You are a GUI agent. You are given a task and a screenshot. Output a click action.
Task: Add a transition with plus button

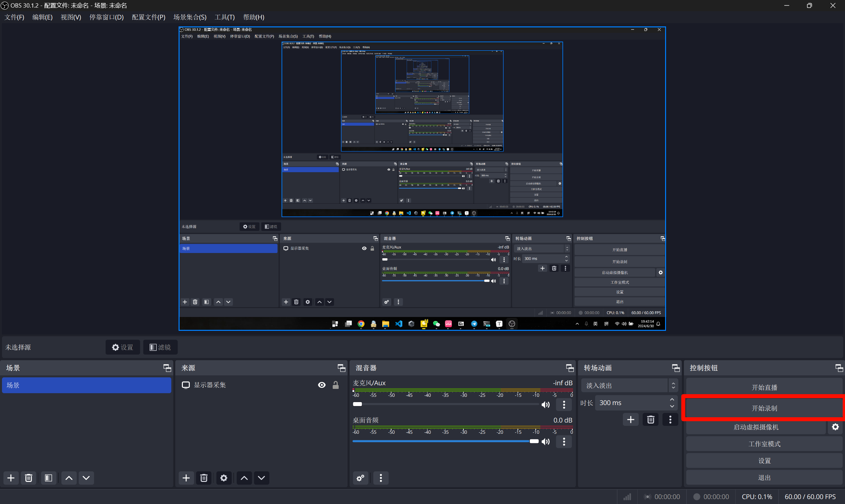pos(630,420)
